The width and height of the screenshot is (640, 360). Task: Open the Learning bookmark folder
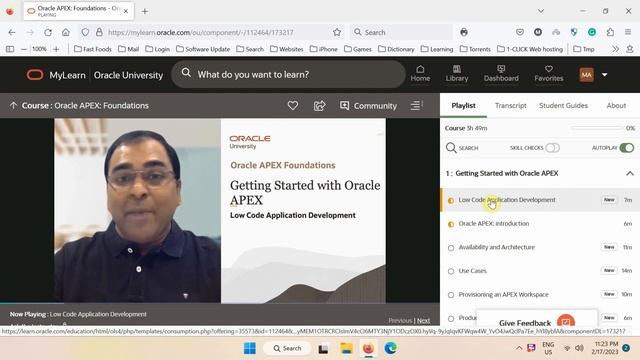coord(437,49)
